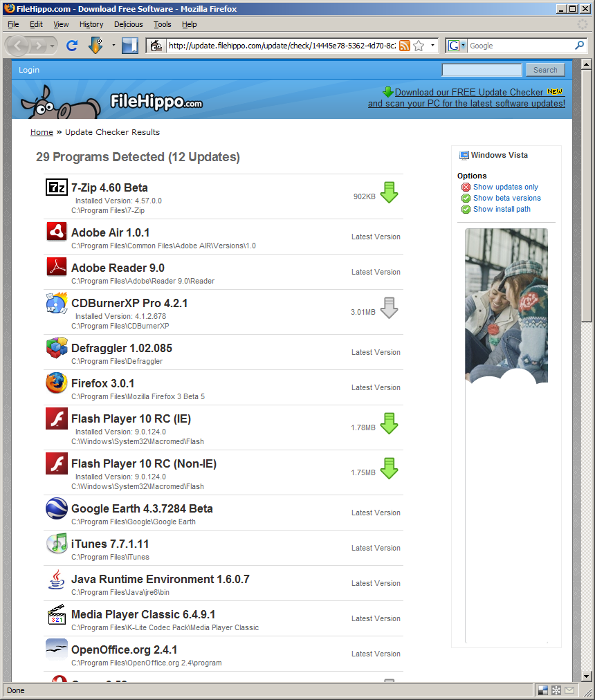This screenshot has height=700, width=595.
Task: Open the History menu
Action: tap(91, 24)
